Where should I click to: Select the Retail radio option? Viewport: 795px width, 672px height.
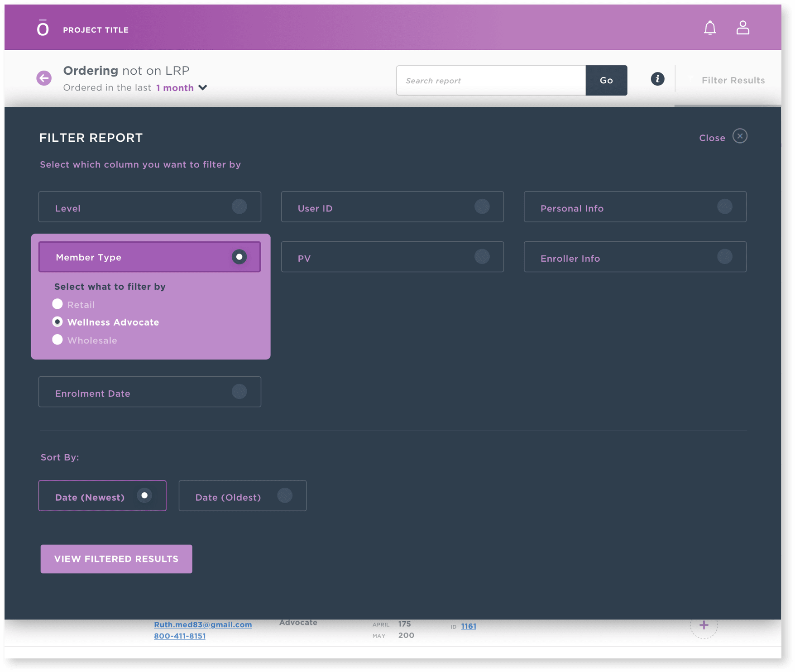click(57, 304)
